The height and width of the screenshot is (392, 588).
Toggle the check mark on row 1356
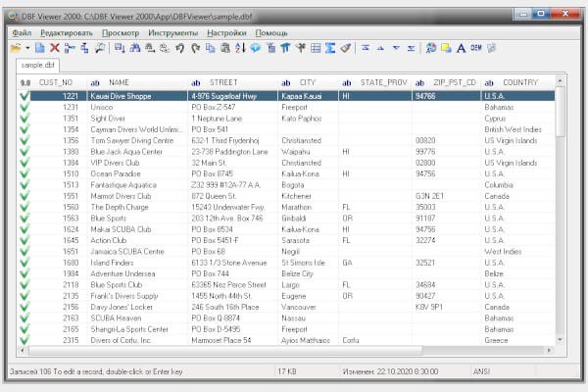(x=24, y=141)
